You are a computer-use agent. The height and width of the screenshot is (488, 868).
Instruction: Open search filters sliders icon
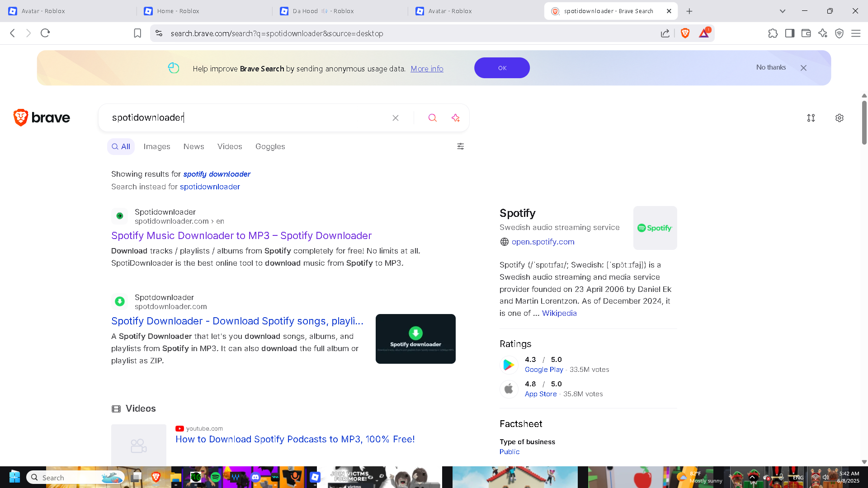coord(461,146)
